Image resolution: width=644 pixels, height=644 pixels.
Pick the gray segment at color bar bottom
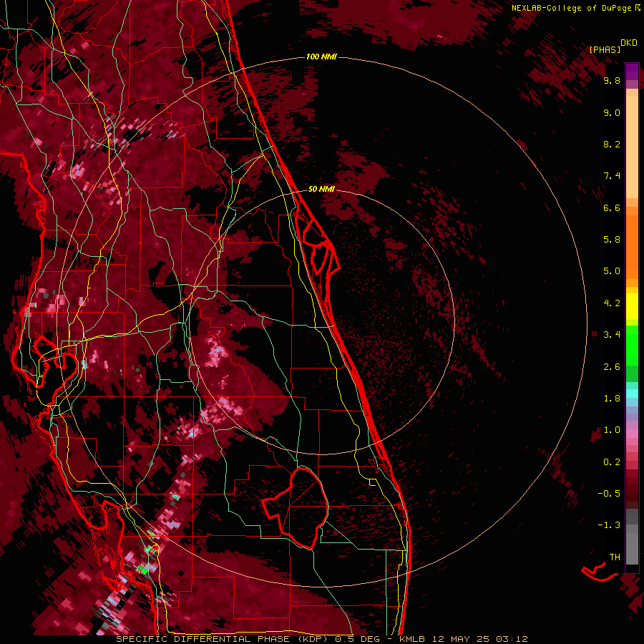coord(632,546)
